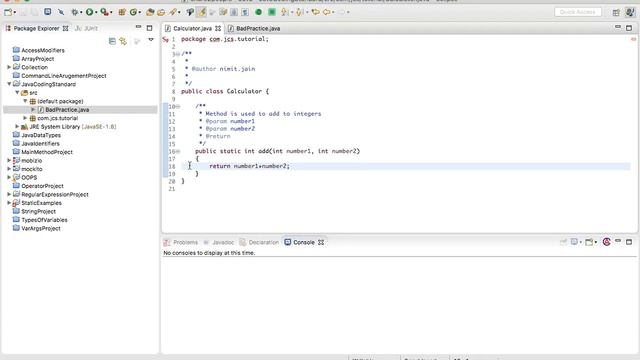Click Collapse All in Package Explorer

[x=112, y=41]
